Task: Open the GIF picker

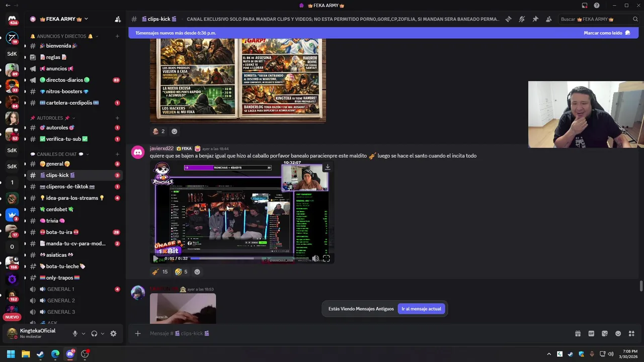Action: (591, 333)
